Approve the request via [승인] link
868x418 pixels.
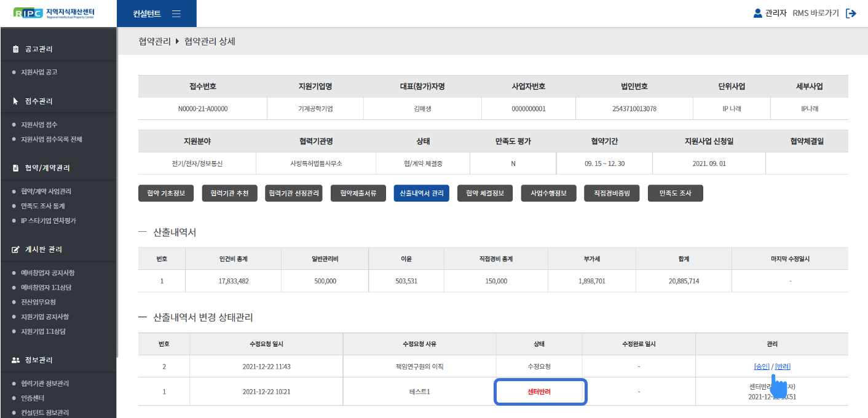tap(762, 366)
